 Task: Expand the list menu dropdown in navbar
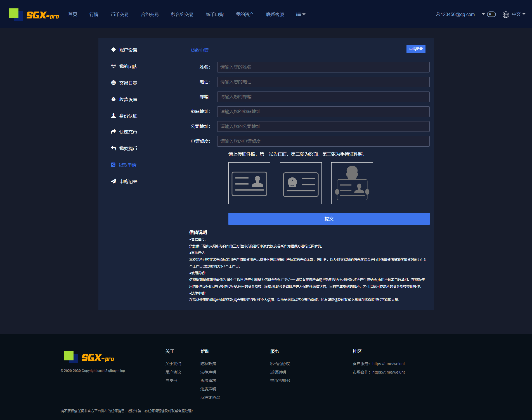[x=301, y=14]
